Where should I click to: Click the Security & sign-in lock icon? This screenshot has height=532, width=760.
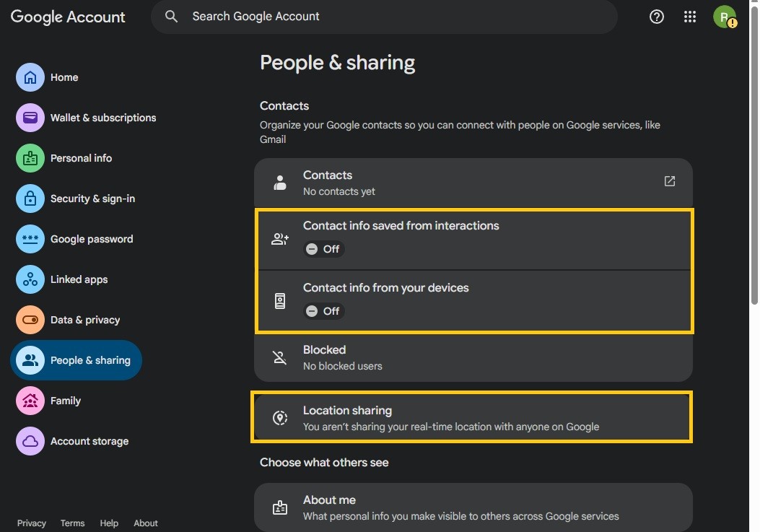(x=30, y=199)
